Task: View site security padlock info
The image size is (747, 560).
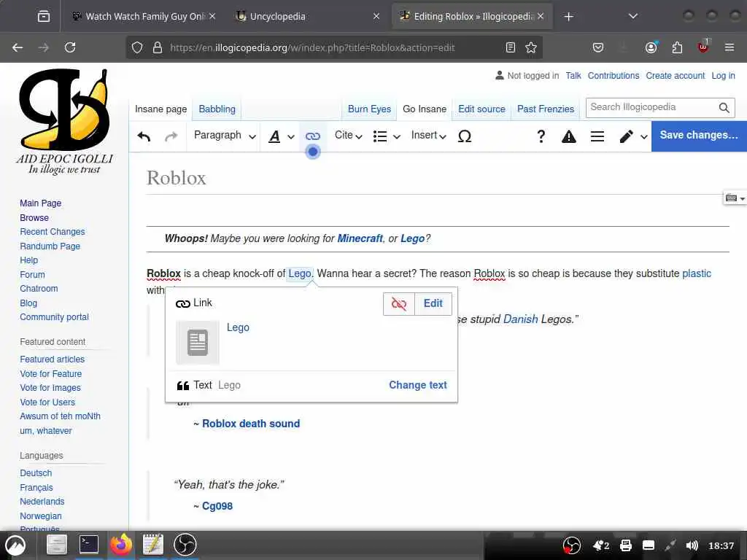Action: point(158,47)
